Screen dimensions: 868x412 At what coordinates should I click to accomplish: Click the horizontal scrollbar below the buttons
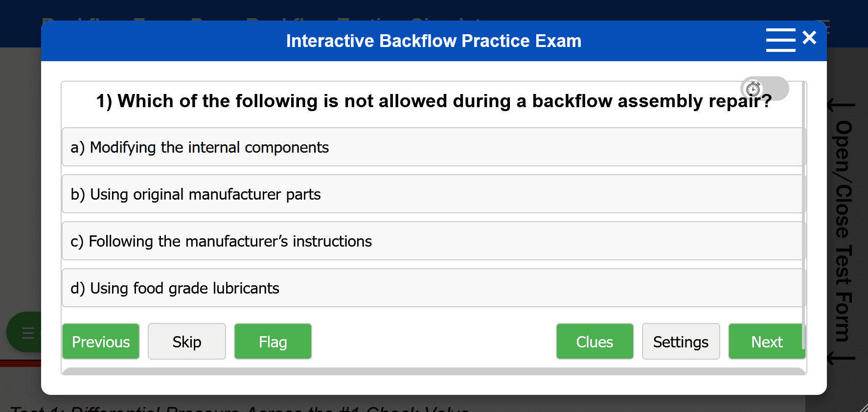coord(433,371)
